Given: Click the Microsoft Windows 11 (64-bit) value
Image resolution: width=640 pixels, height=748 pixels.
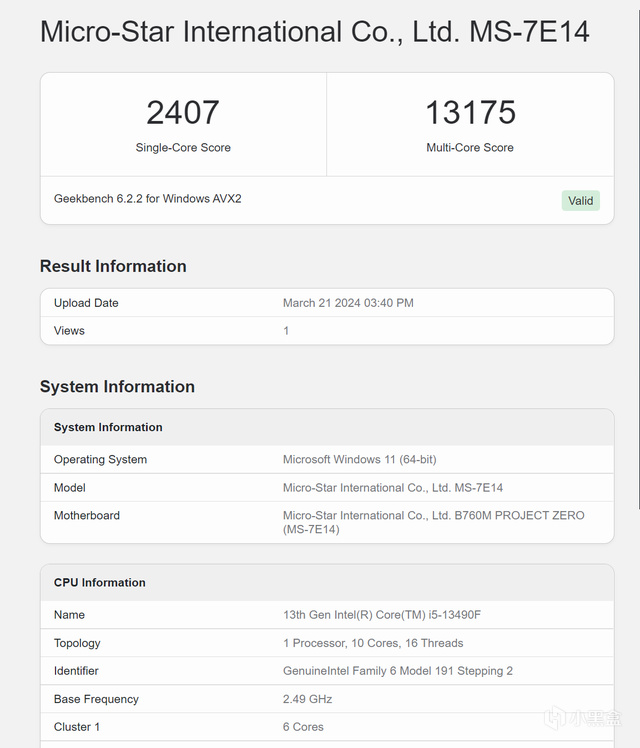Looking at the screenshot, I should click(359, 460).
